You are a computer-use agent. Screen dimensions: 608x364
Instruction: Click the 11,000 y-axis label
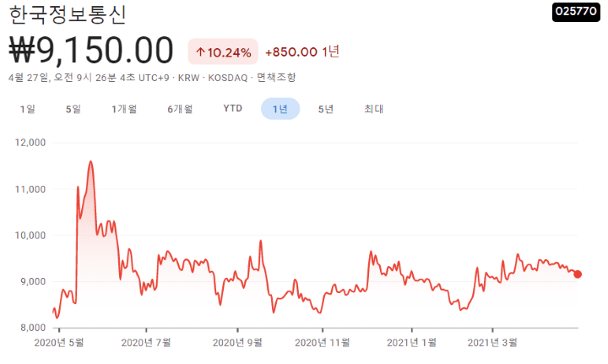pyautogui.click(x=30, y=189)
